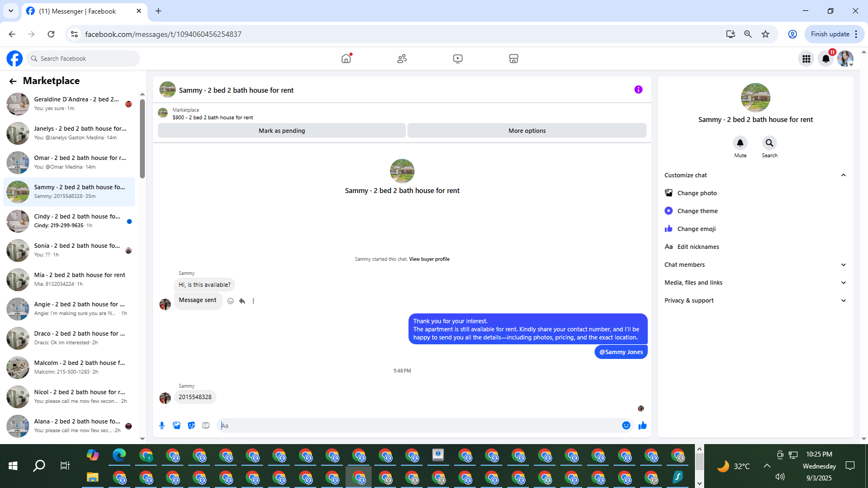Expand the Chat members section
868x488 pixels.
[x=755, y=265]
